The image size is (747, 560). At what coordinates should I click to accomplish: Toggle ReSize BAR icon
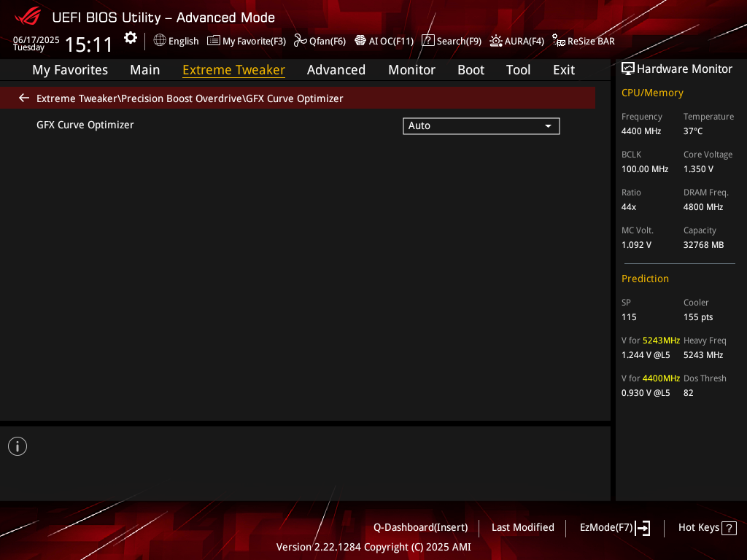[558, 41]
